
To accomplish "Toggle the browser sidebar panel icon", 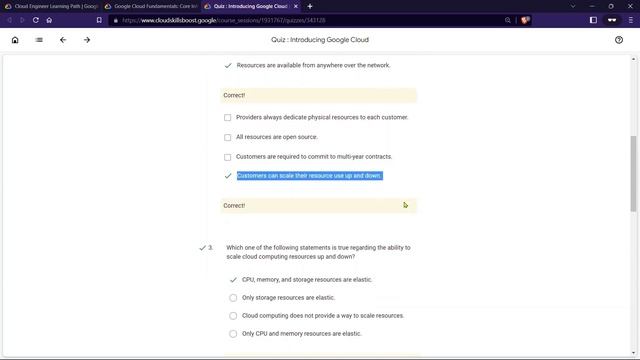I will click(593, 20).
